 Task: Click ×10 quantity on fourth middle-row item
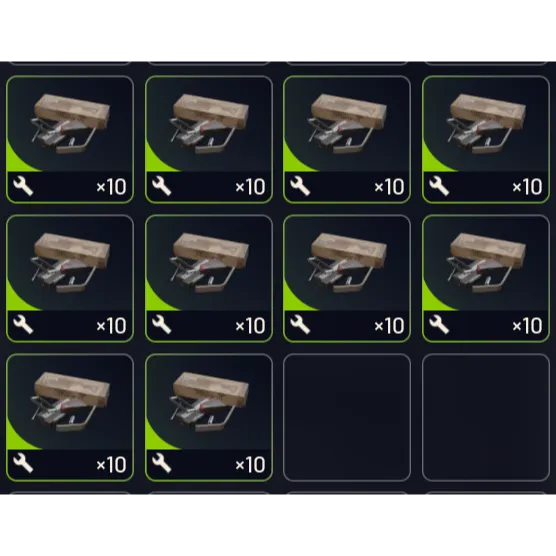point(527,326)
